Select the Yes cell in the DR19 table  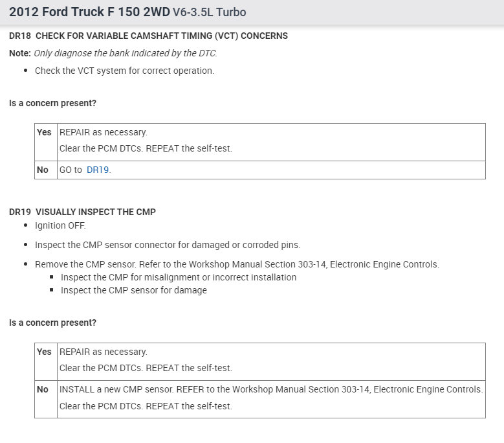coord(44,352)
